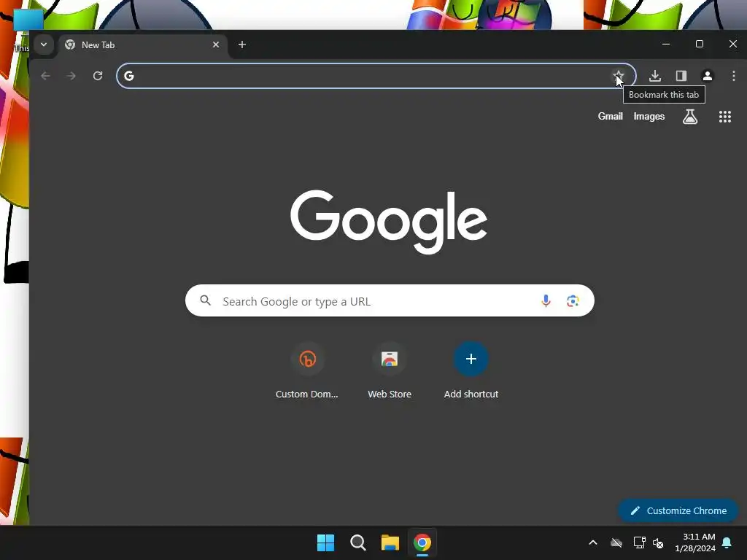Open network status tray icon

(x=639, y=542)
